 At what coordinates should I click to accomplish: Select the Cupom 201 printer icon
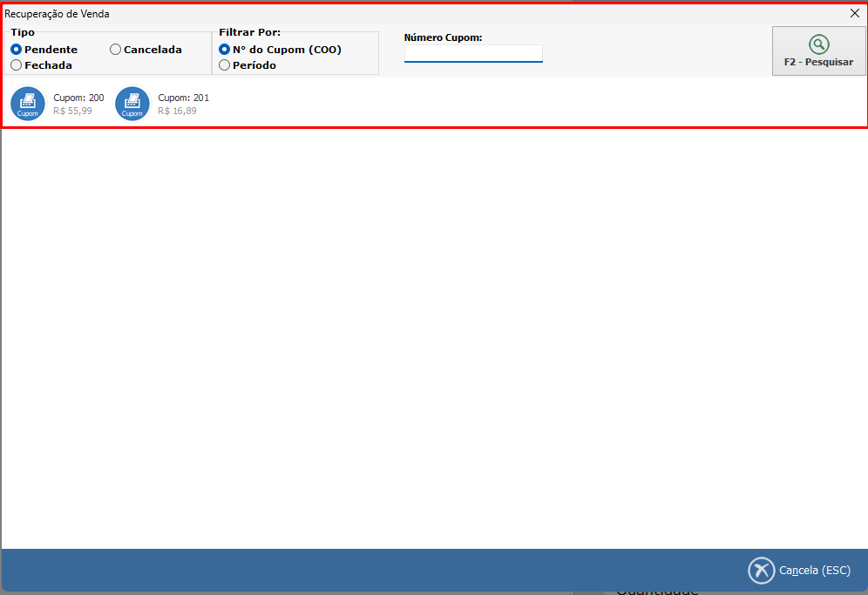point(132,104)
